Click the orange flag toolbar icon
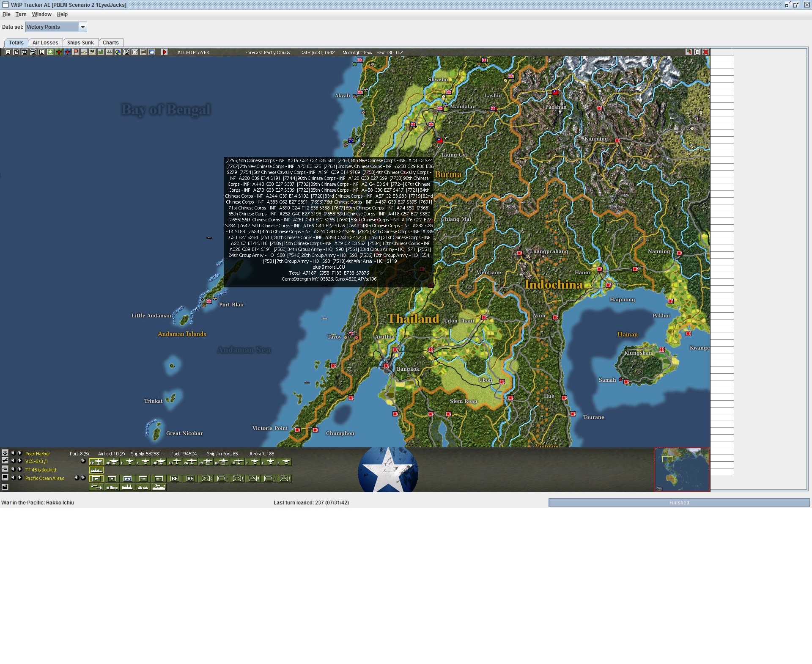 [x=76, y=52]
